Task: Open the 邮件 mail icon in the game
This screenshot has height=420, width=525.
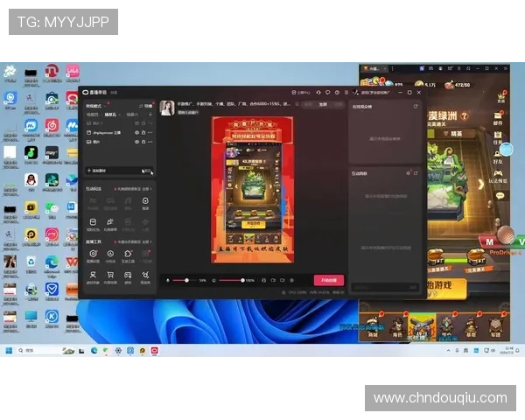Action: 498,118
